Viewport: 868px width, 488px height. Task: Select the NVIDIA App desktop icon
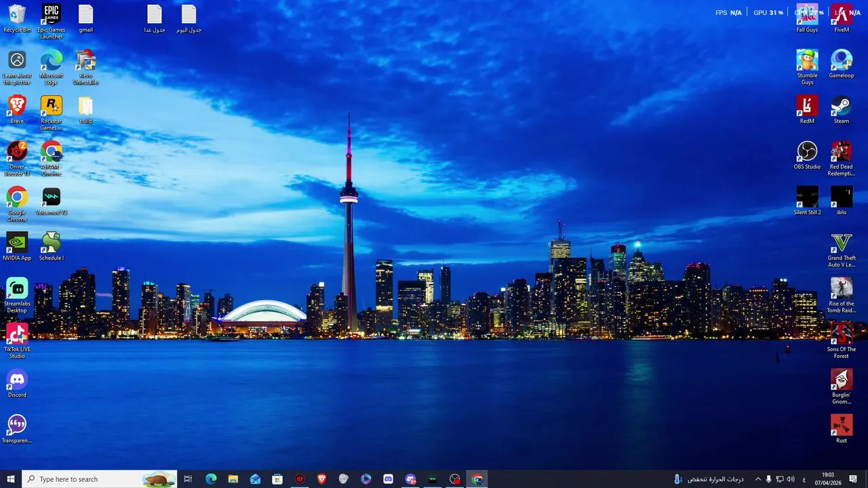(17, 247)
